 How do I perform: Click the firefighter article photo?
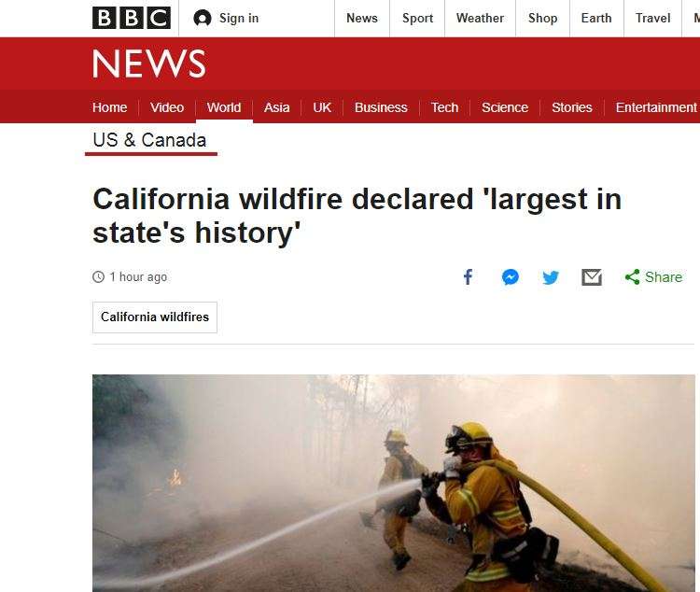click(394, 483)
